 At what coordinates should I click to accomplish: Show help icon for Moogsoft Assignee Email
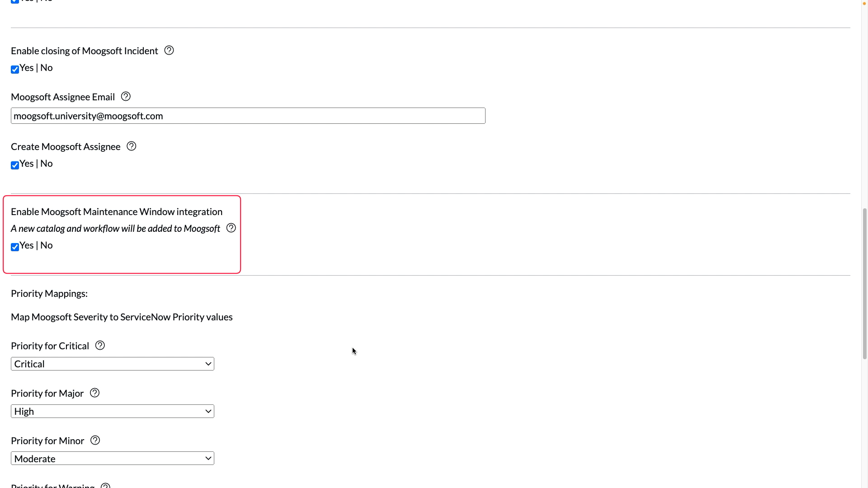[126, 97]
